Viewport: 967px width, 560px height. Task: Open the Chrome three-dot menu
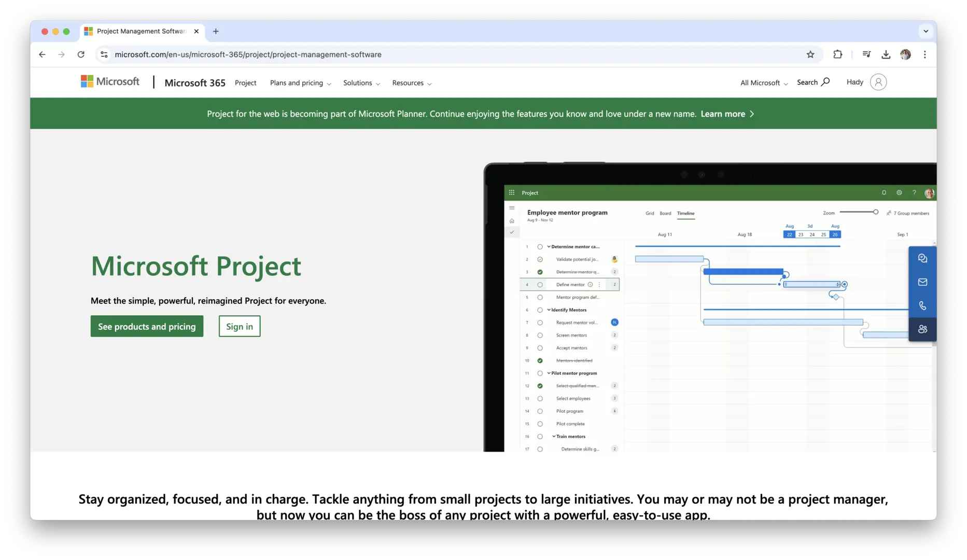click(924, 54)
